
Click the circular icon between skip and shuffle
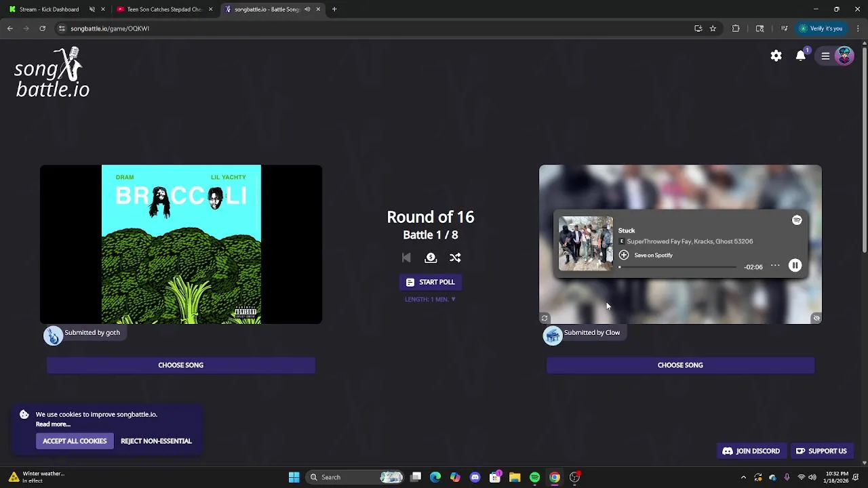pyautogui.click(x=431, y=258)
